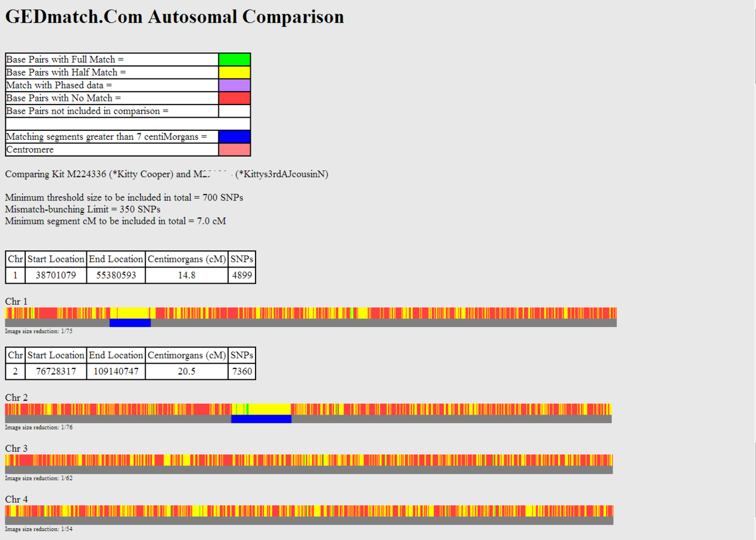Image resolution: width=756 pixels, height=540 pixels.
Task: Click the 'Chr 1' graphic label
Action: 16,301
